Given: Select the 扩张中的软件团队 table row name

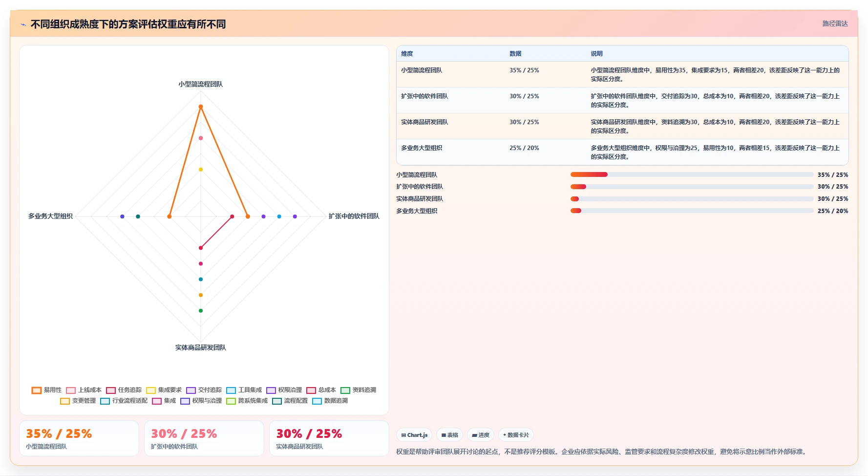Looking at the screenshot, I should point(424,96).
